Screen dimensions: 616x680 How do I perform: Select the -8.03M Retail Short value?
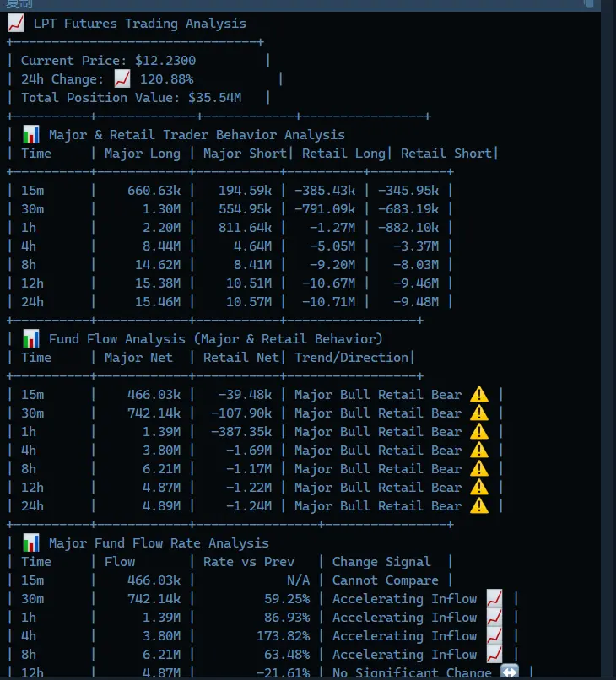(x=416, y=265)
